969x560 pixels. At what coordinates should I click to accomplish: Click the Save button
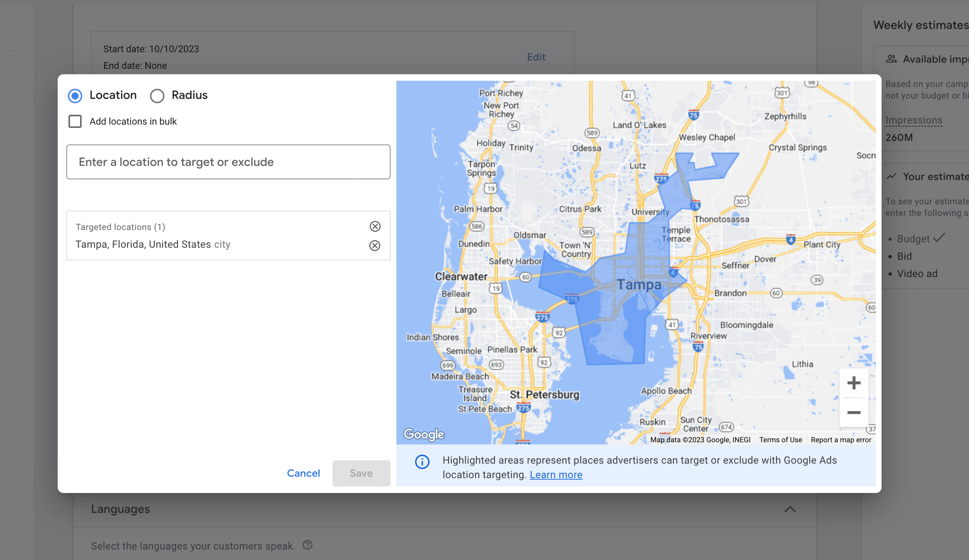[361, 473]
